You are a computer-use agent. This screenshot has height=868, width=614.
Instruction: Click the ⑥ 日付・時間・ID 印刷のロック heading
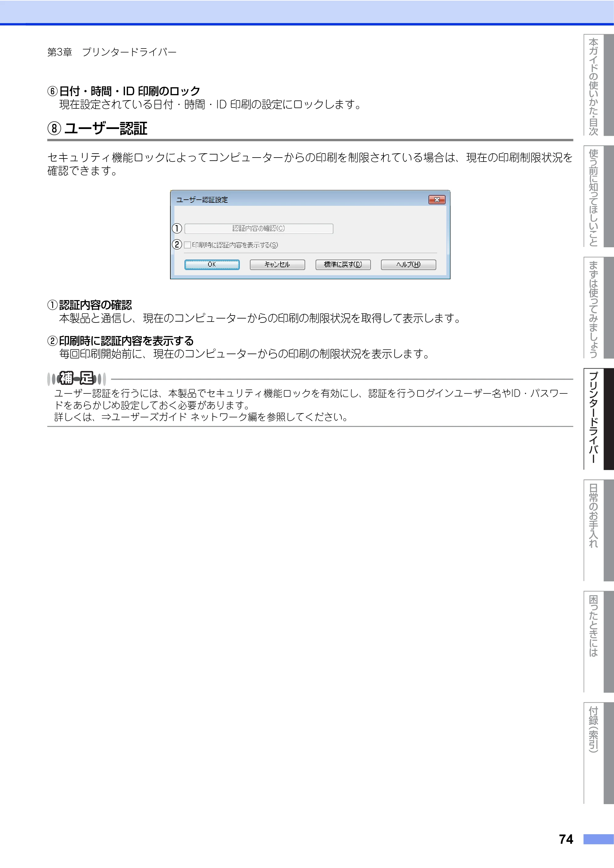124,91
